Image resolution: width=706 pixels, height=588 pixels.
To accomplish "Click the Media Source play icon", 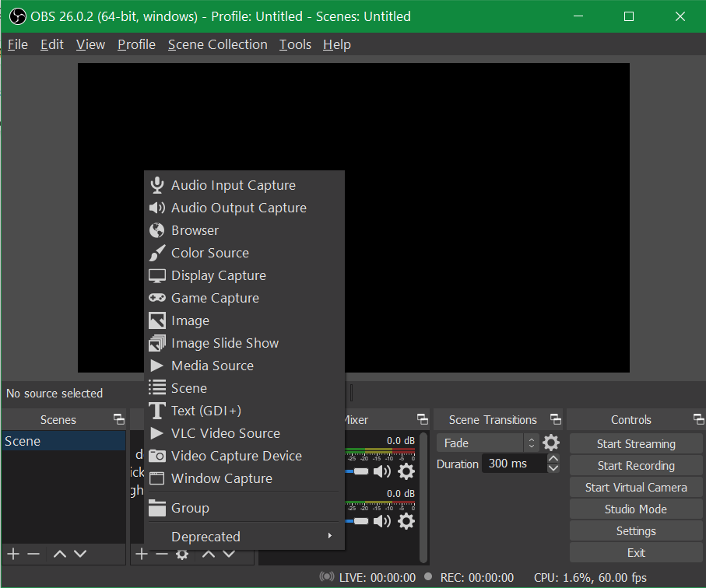I will (156, 366).
